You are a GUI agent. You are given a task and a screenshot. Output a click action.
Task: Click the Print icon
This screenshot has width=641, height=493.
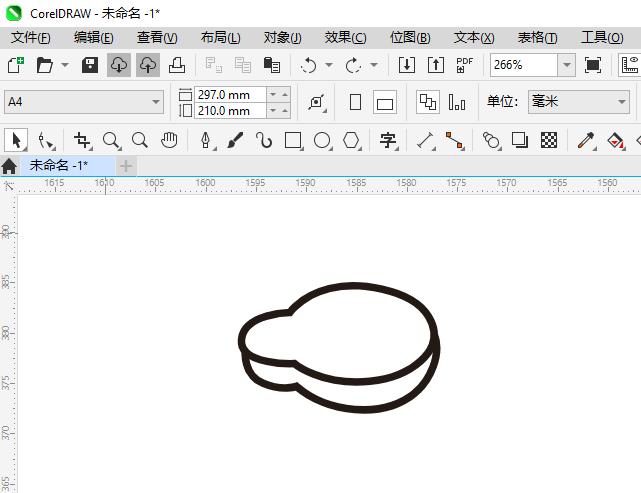[177, 65]
